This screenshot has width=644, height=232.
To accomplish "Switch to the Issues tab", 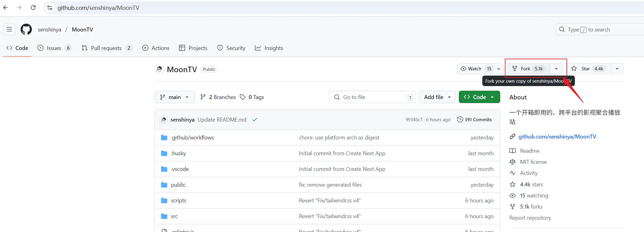I will click(54, 48).
